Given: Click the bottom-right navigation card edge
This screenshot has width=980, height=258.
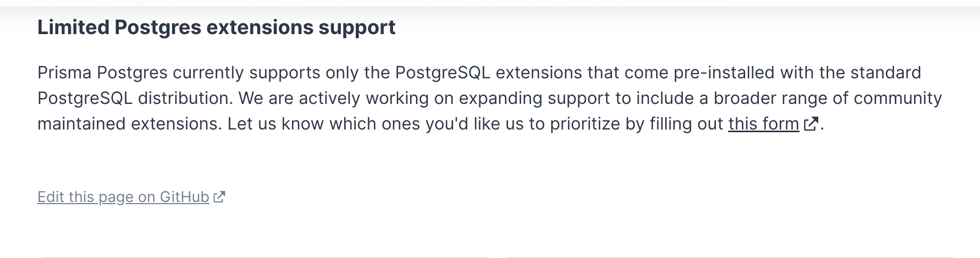Looking at the screenshot, I should coord(730,256).
